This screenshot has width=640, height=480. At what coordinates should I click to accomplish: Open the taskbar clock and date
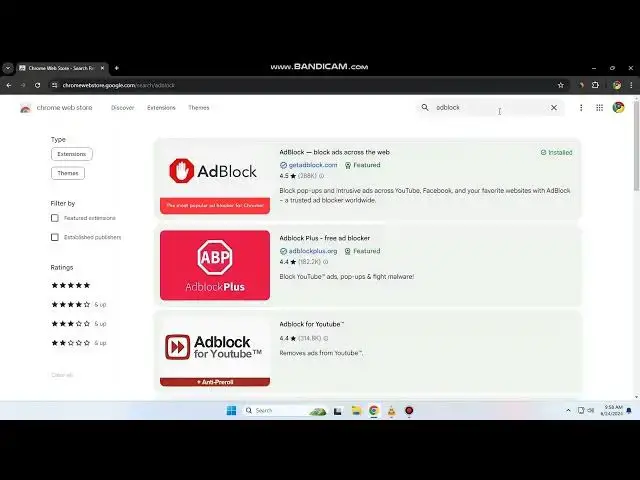611,411
